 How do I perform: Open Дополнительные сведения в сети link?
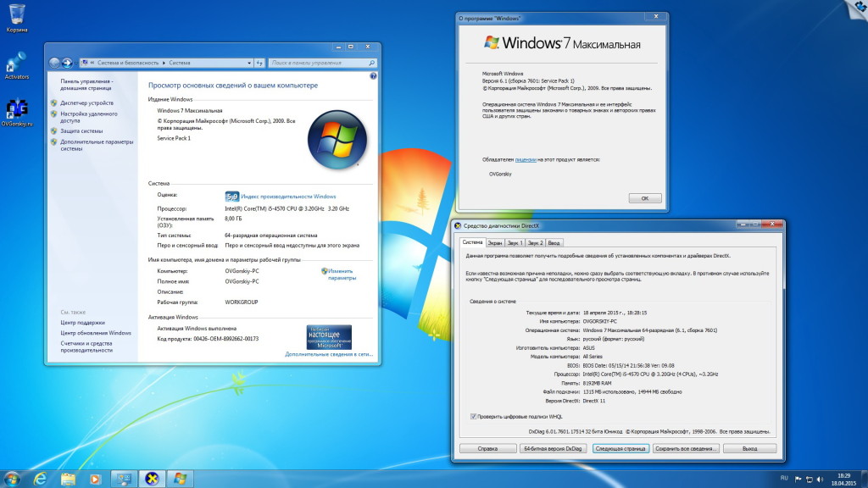(329, 354)
